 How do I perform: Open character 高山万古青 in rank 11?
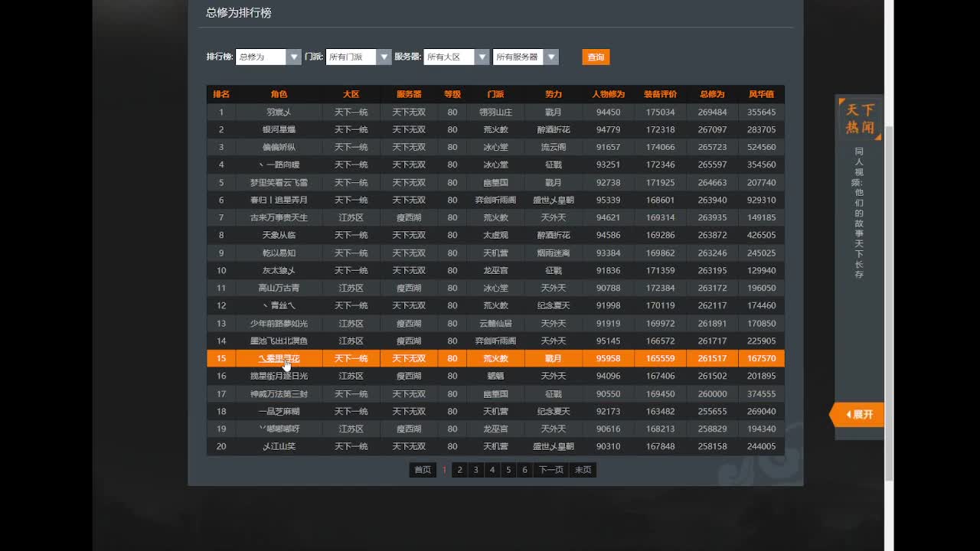pos(279,288)
